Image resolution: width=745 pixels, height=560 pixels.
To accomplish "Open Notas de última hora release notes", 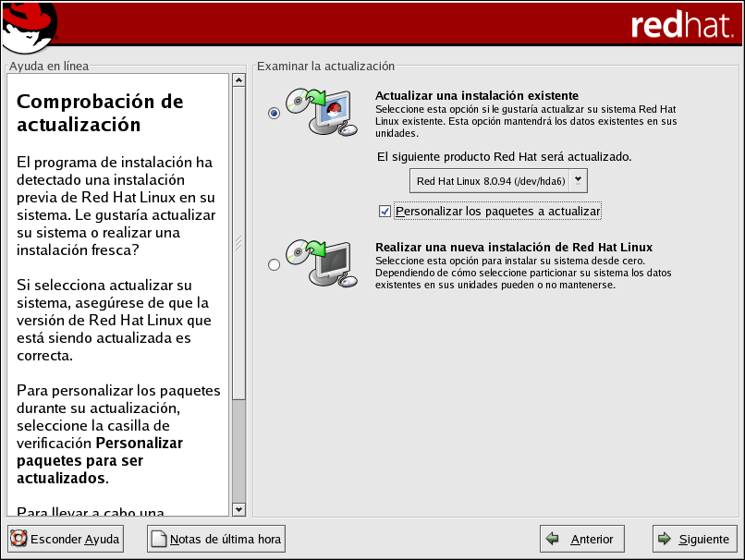I will (x=216, y=539).
